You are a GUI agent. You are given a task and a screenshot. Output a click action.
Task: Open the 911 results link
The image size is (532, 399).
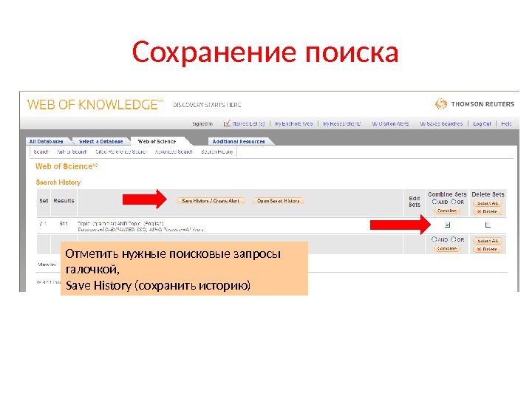pos(64,224)
